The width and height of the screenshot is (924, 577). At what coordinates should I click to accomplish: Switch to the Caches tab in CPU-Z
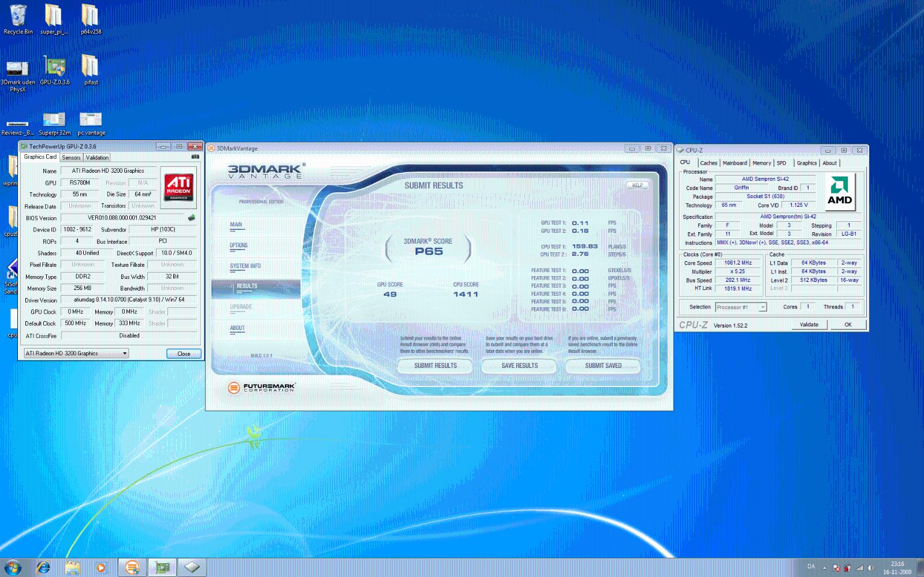tap(709, 163)
